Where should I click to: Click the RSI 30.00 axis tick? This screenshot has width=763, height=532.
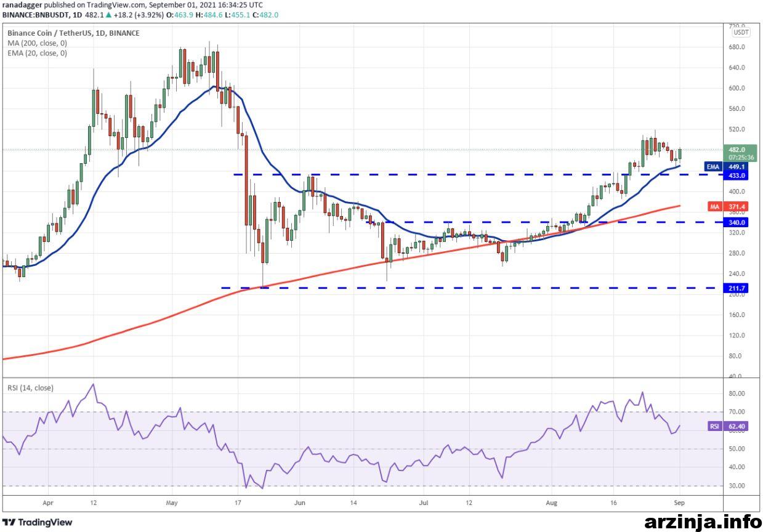(x=737, y=486)
